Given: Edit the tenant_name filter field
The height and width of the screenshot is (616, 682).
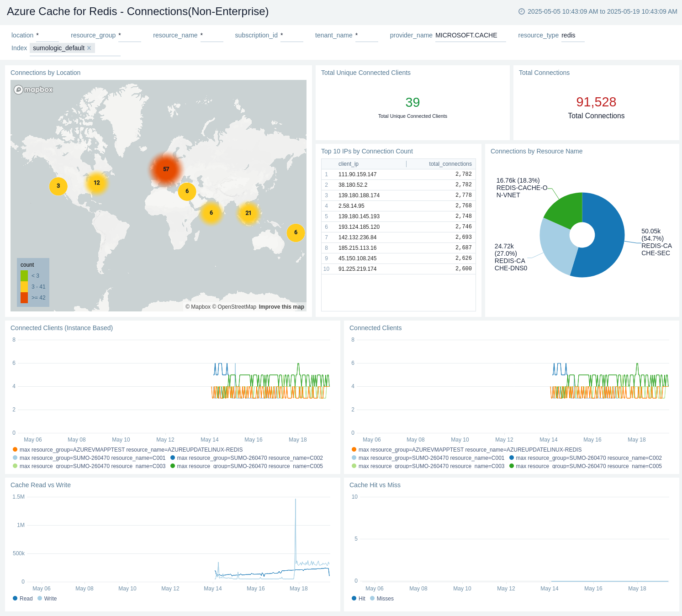Looking at the screenshot, I should tap(367, 36).
